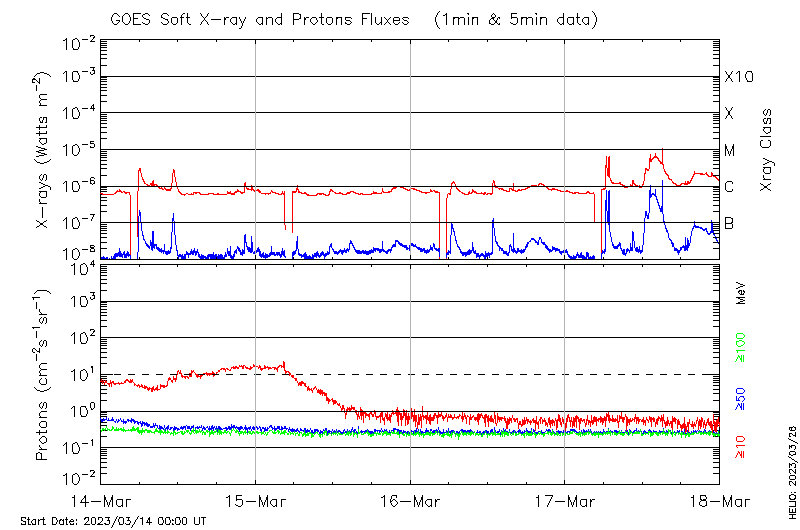Click the 'MeV' legend heading
The height and width of the screenshot is (530, 800).
pos(741,293)
